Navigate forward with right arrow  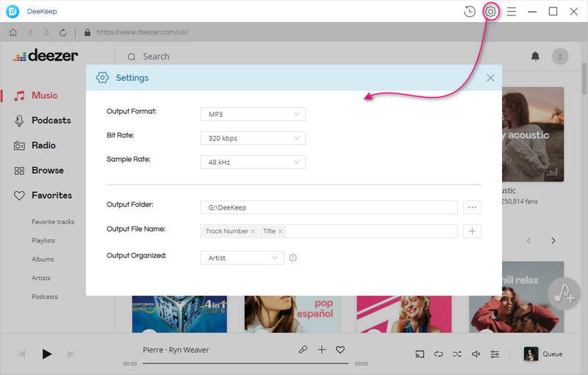tap(46, 32)
